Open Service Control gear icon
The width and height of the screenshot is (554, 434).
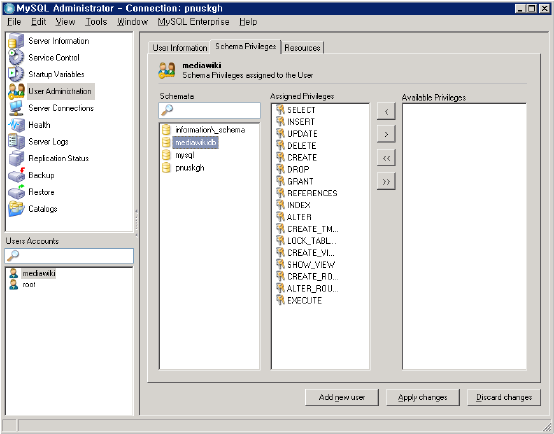coord(16,57)
